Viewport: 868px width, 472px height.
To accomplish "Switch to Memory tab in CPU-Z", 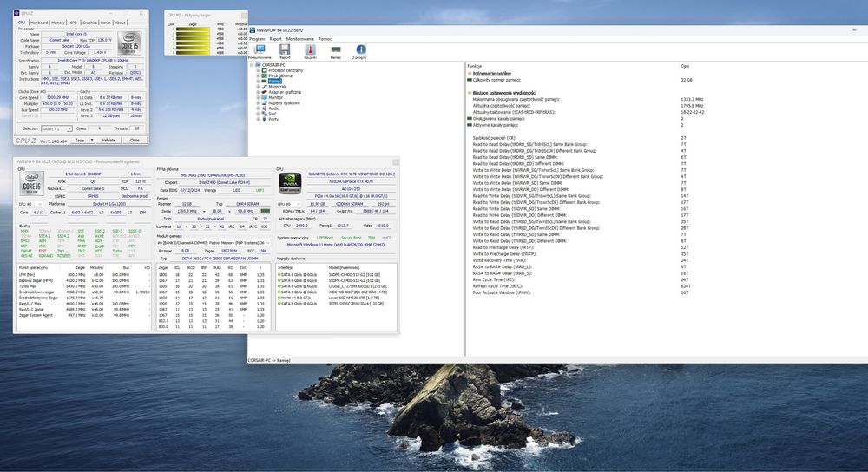I will pyautogui.click(x=58, y=23).
